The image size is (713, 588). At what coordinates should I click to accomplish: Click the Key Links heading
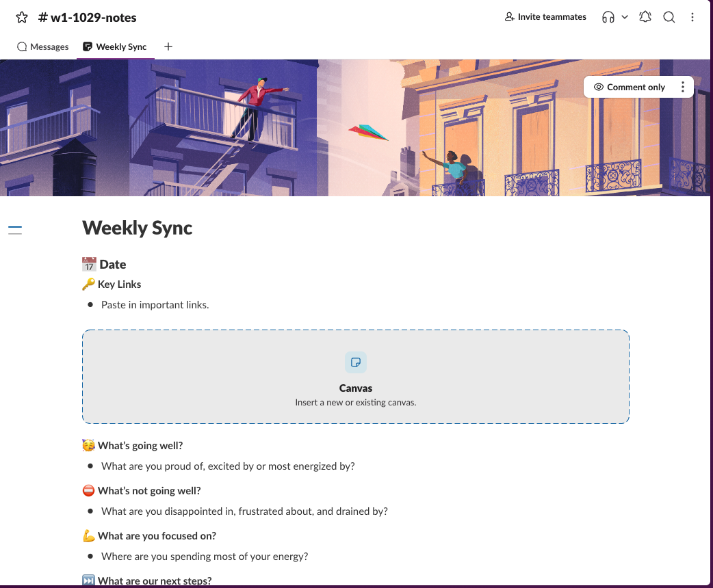click(119, 284)
